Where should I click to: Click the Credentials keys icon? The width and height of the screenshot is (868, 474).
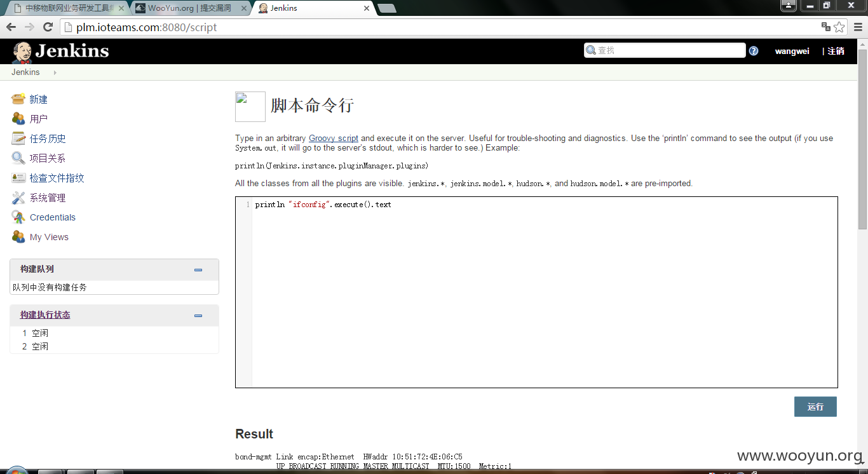(x=18, y=217)
